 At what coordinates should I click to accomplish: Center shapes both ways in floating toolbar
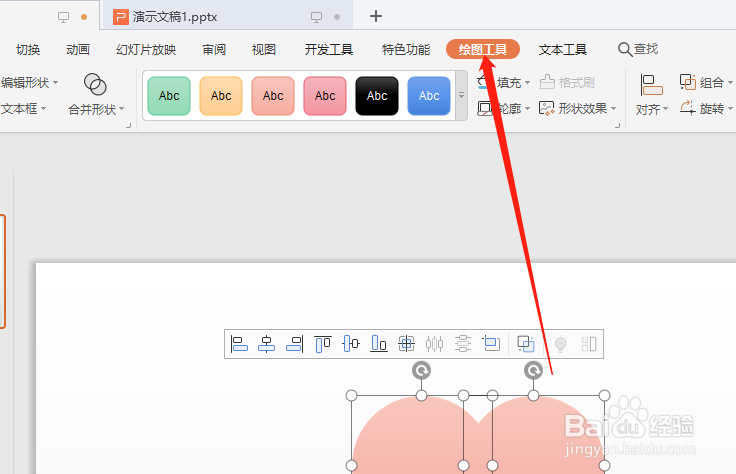point(406,344)
